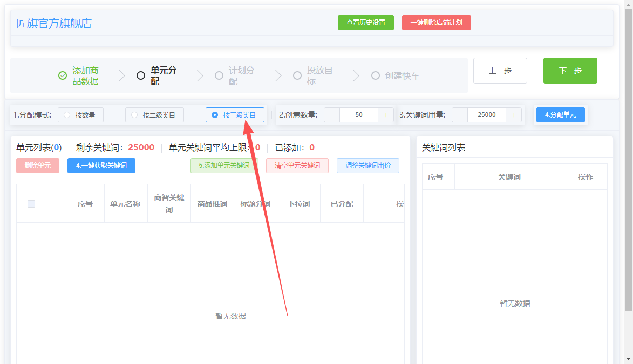The height and width of the screenshot is (364, 633).
Task: Click the circle icon of 创建快车 step
Action: pos(376,75)
